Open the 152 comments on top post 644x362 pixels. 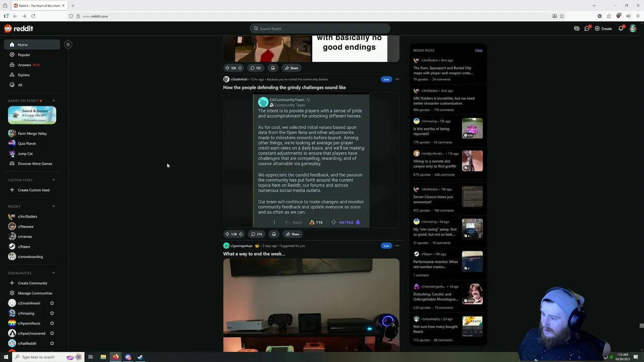coord(256,68)
